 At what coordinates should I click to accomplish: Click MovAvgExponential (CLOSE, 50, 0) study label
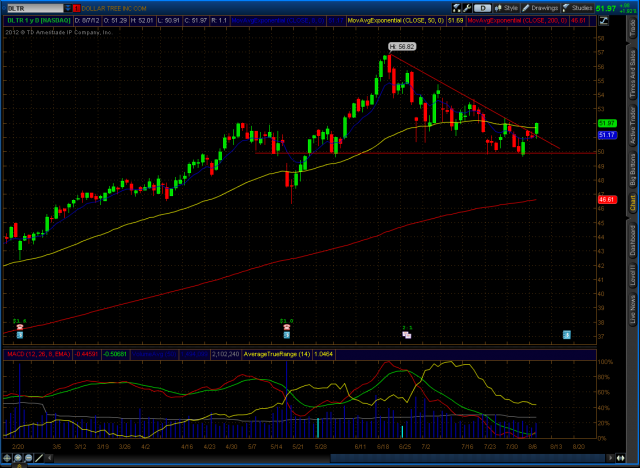pyautogui.click(x=396, y=20)
